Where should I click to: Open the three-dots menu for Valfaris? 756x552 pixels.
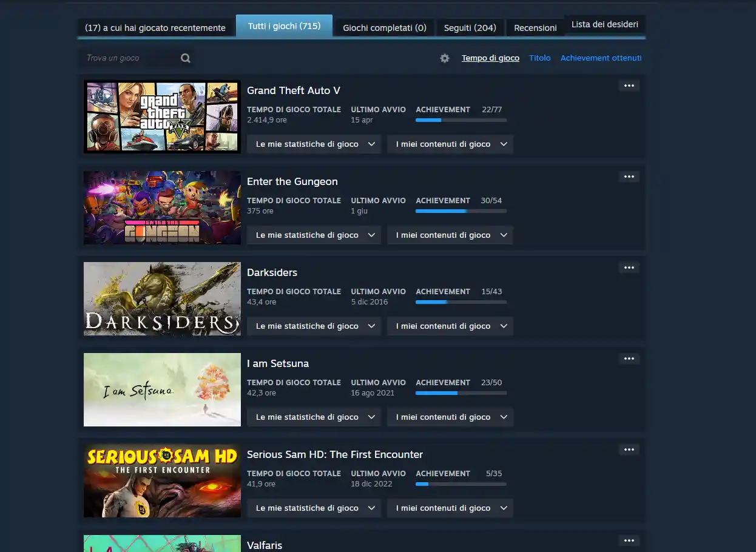click(x=629, y=540)
